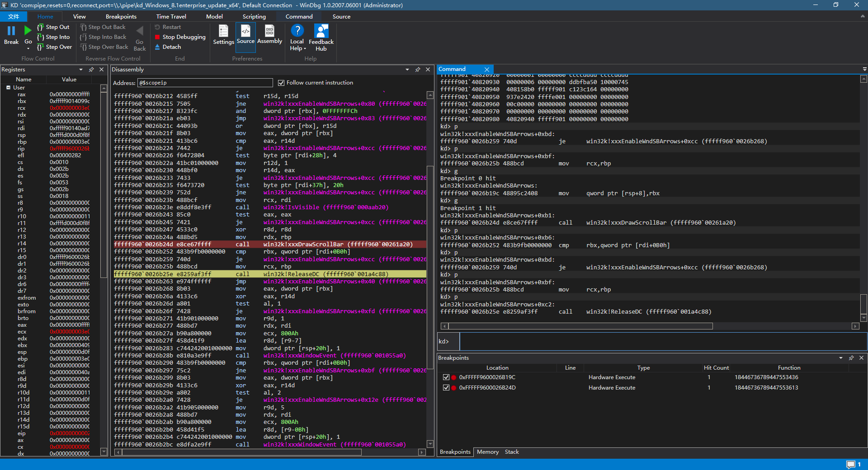This screenshot has height=470, width=868.
Task: Switch to the Stack tab
Action: (x=512, y=452)
